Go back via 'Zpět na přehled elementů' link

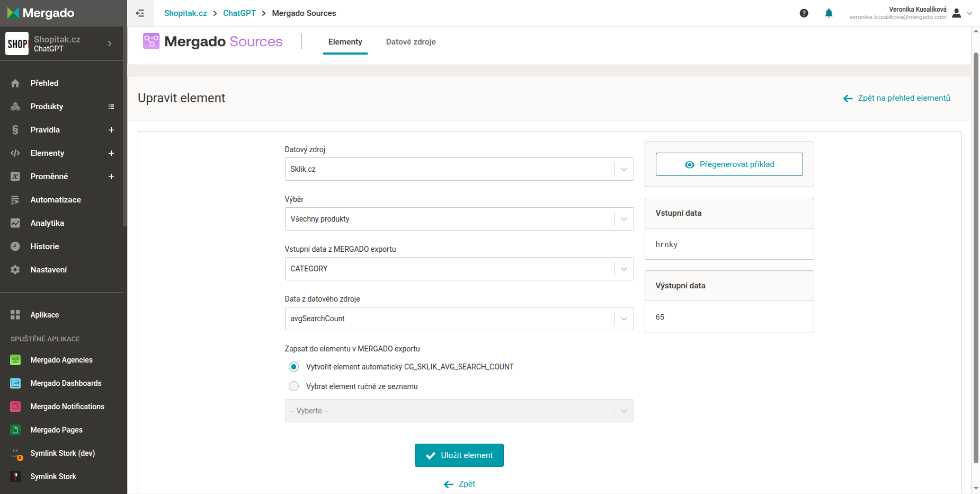click(x=897, y=98)
